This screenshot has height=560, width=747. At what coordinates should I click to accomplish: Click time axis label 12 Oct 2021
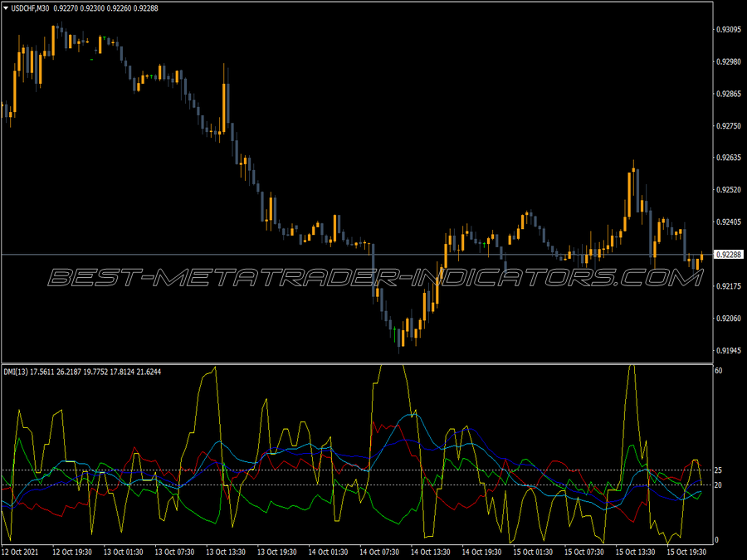[x=20, y=552]
